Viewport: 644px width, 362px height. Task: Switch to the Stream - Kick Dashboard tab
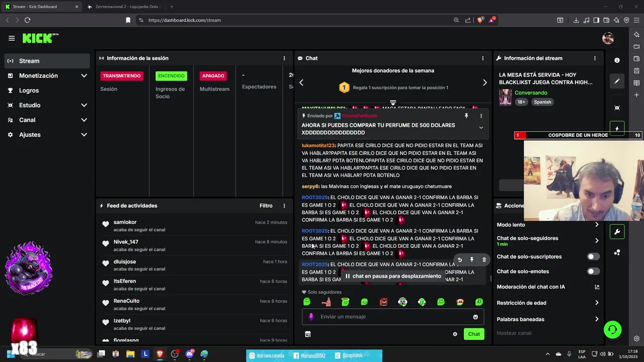[41, 7]
